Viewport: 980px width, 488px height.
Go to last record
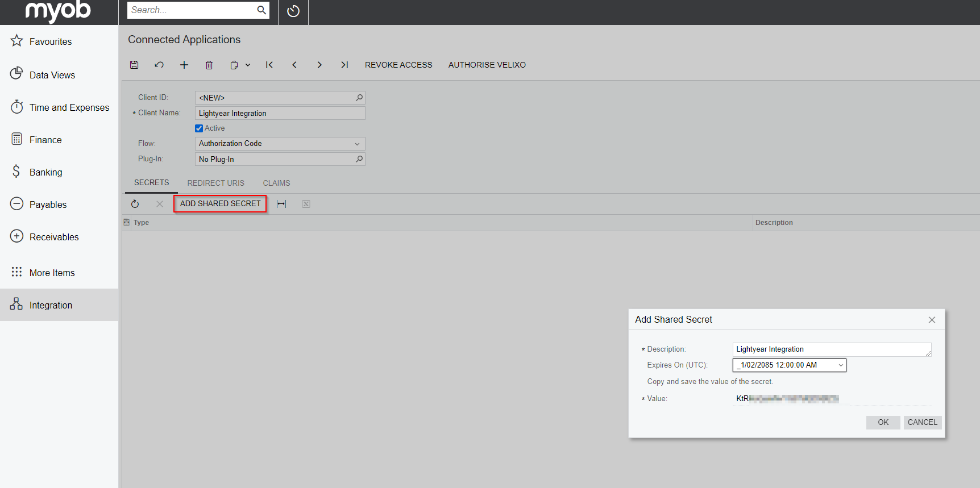(x=344, y=65)
